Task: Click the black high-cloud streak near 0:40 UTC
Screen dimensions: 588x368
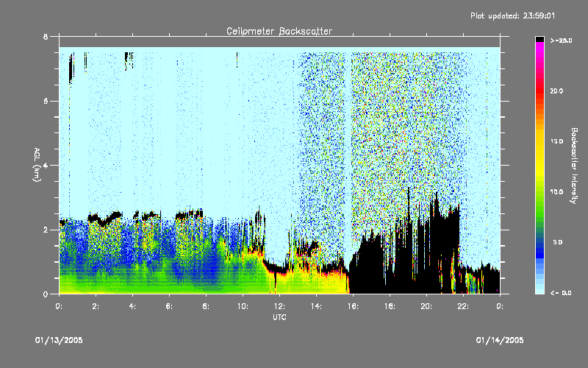Action: [x=71, y=68]
